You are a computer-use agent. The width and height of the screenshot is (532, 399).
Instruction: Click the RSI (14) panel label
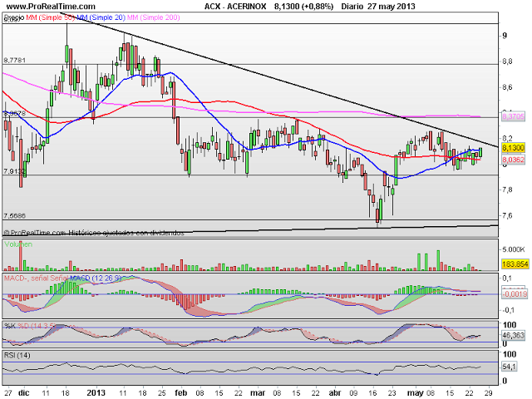tap(17, 355)
